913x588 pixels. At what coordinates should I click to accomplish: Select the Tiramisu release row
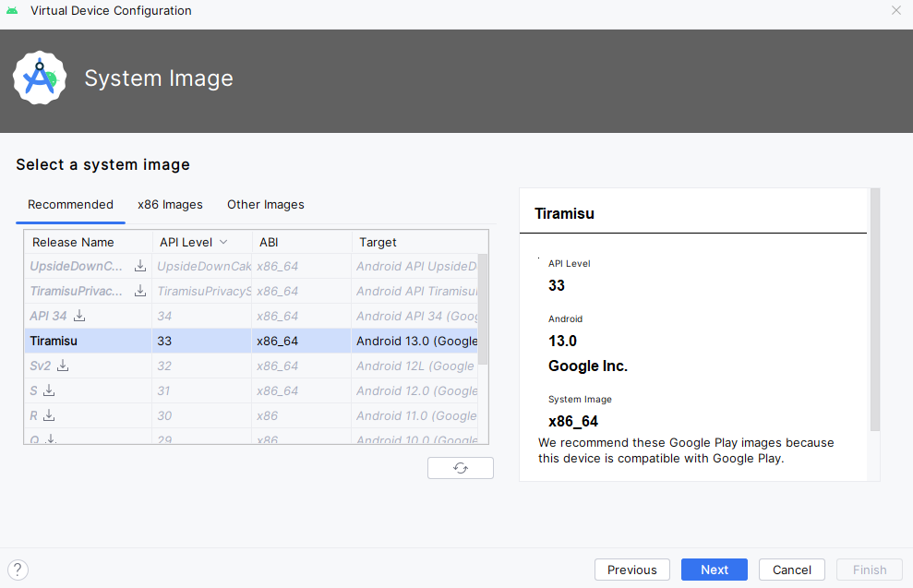coord(251,341)
